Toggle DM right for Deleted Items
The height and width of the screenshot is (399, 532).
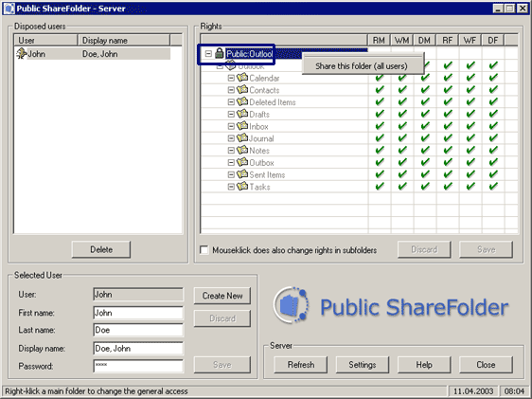[x=425, y=101]
